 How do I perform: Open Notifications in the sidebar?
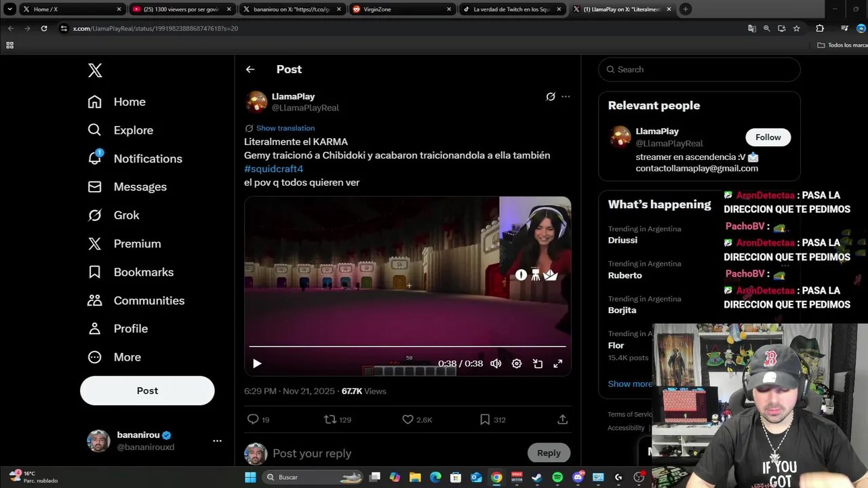pos(135,159)
